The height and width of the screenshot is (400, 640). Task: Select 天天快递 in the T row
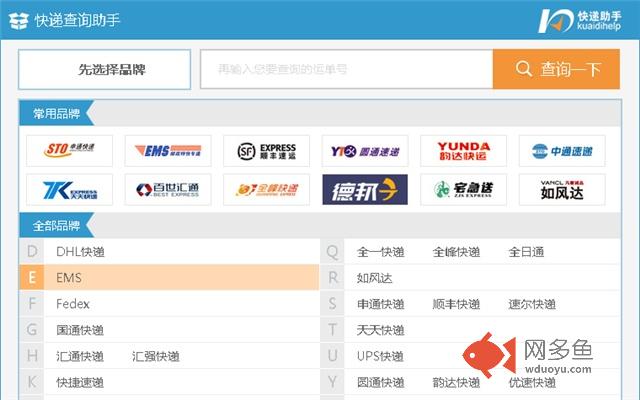(x=380, y=330)
